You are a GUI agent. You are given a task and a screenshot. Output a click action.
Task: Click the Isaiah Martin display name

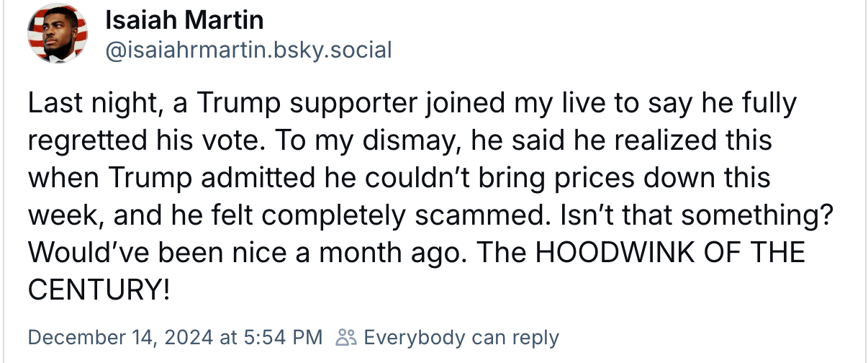[x=184, y=20]
